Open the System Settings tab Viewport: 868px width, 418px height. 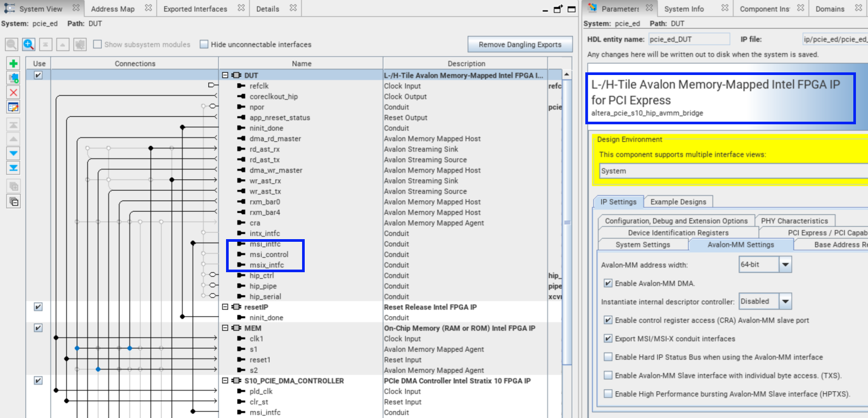tap(643, 244)
